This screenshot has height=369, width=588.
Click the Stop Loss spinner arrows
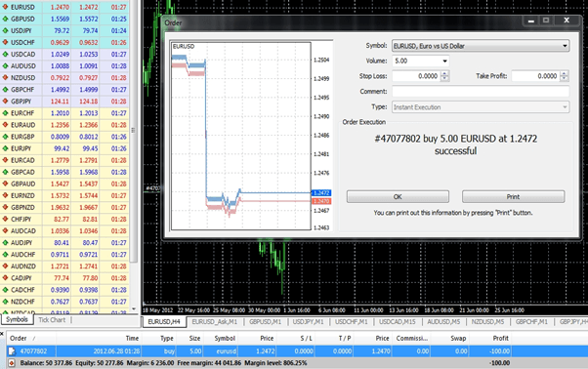click(x=444, y=76)
